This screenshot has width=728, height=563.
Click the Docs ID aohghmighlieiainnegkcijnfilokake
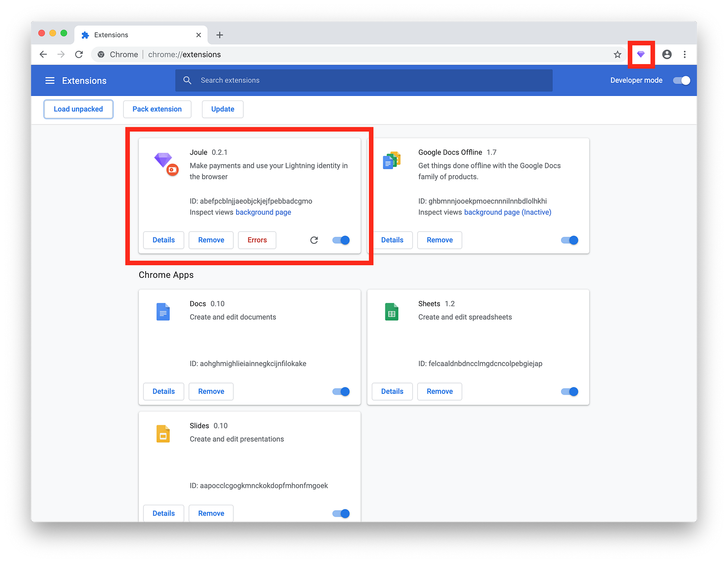(x=248, y=364)
